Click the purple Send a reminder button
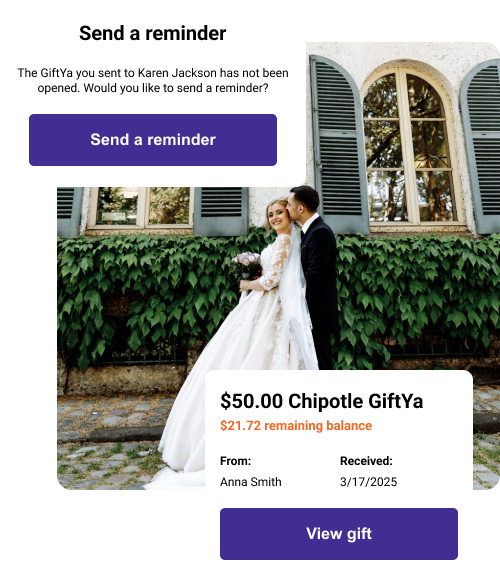Viewport: 500px width, 579px height. click(153, 140)
